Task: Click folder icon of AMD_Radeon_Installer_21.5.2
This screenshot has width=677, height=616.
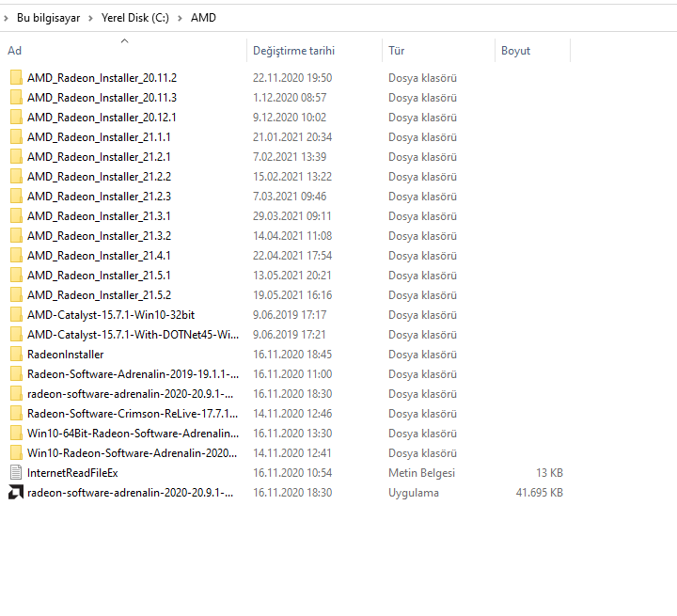Action: pos(16,295)
